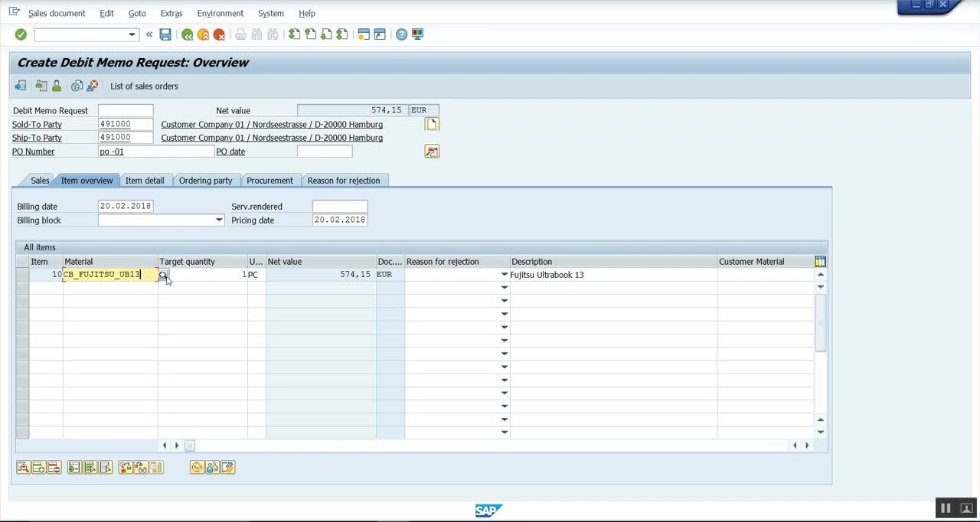Click the Header Partner person icon
Screen dimensions: 980x522
click(x=57, y=86)
